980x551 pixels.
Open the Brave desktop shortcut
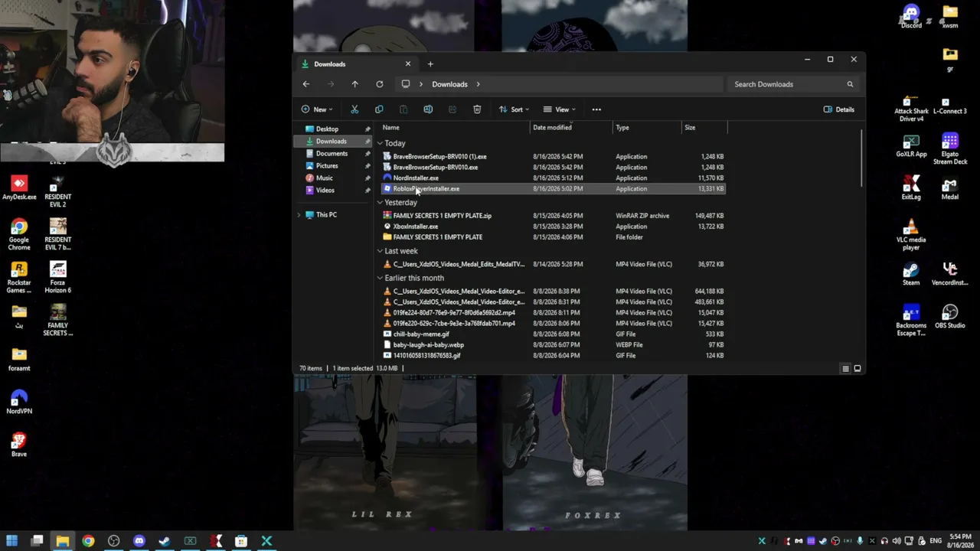pos(19,445)
